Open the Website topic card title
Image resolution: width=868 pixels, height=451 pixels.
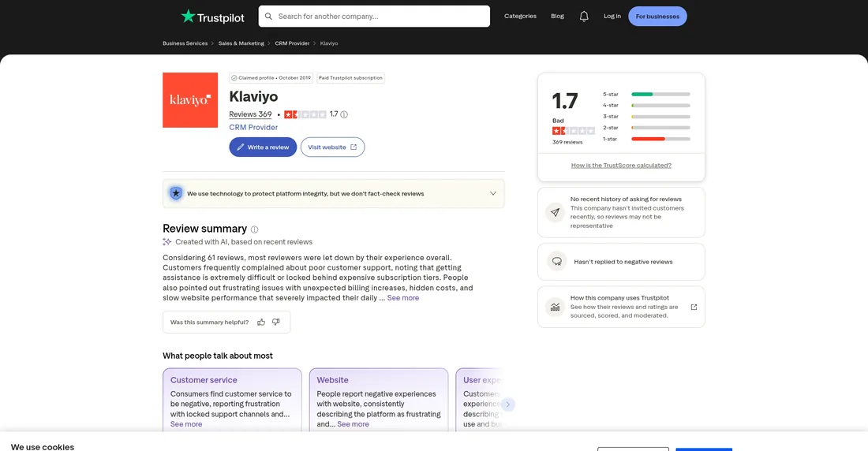[333, 380]
